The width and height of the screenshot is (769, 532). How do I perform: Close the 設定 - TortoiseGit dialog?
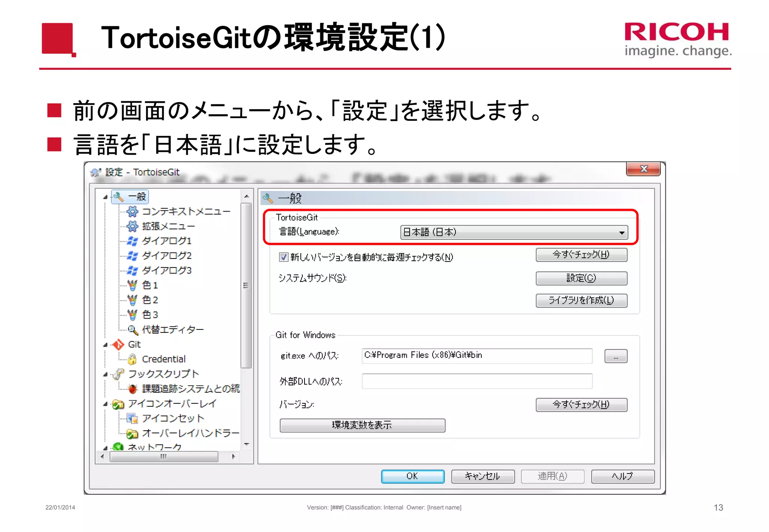644,169
